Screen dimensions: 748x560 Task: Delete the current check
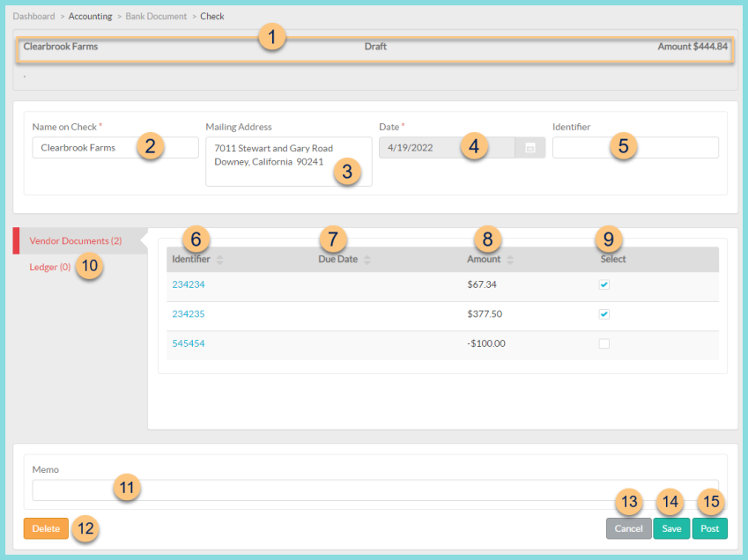coord(46,528)
